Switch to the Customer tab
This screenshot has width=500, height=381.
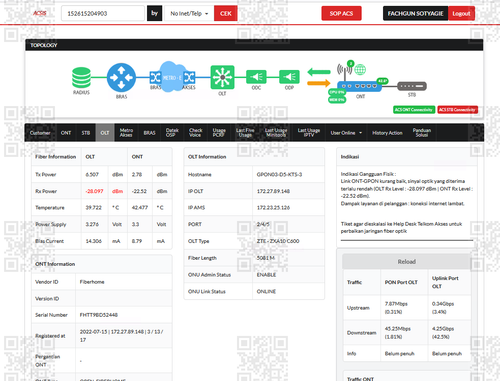(40, 133)
